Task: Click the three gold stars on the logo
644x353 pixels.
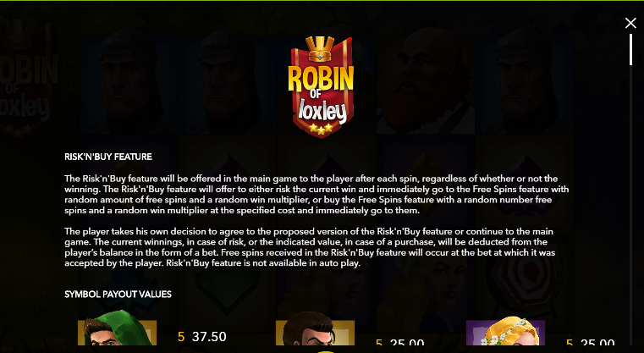Action: pos(322,129)
